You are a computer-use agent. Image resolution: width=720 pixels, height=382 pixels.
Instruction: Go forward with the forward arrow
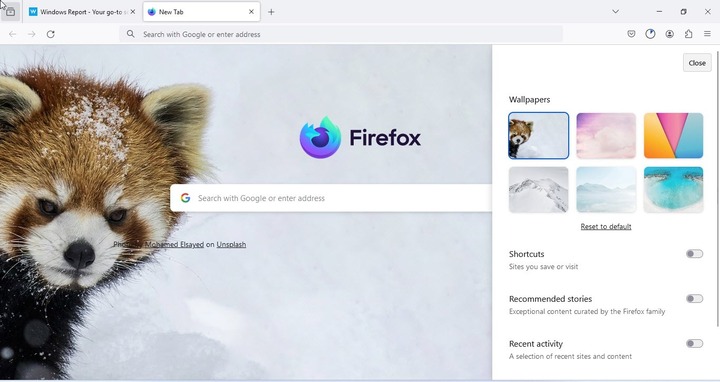[31, 34]
